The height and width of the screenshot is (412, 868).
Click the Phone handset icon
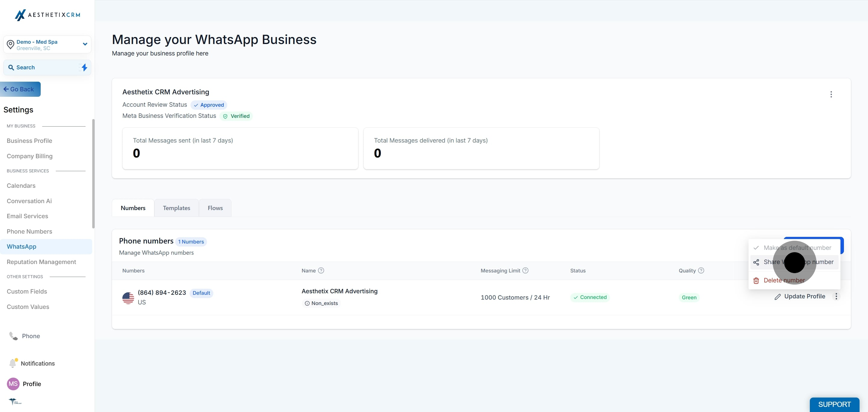pyautogui.click(x=13, y=336)
